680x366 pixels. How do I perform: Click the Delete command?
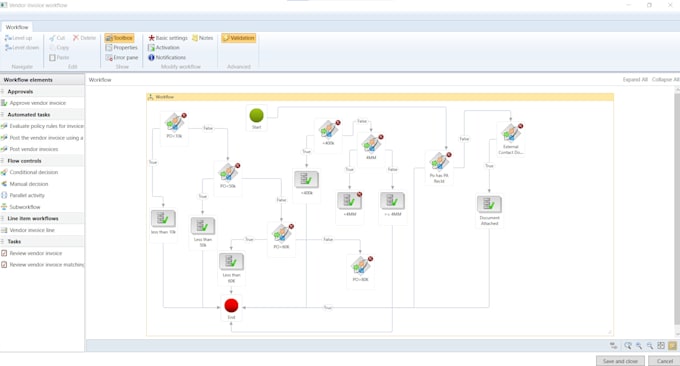point(84,38)
